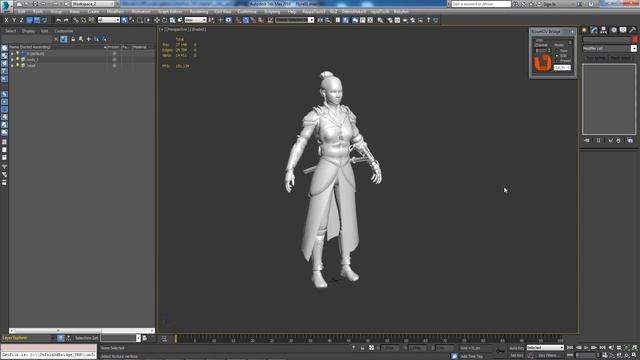
Task: Constrain to the Z axis button
Action: [22, 20]
